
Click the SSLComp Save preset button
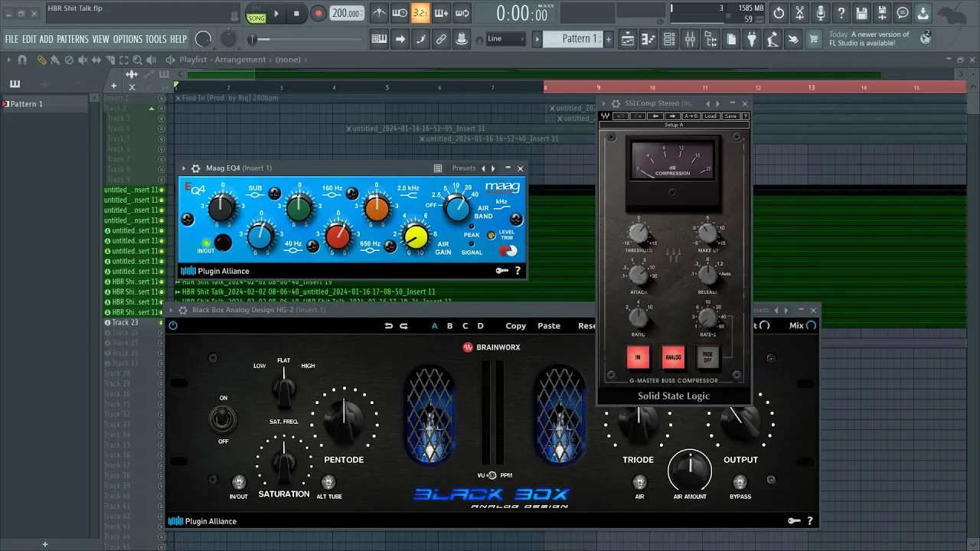pos(730,116)
